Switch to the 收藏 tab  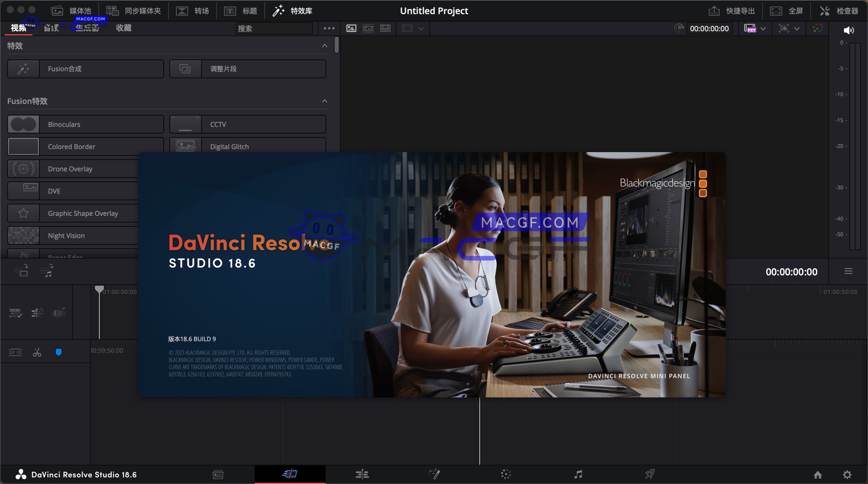[x=123, y=28]
